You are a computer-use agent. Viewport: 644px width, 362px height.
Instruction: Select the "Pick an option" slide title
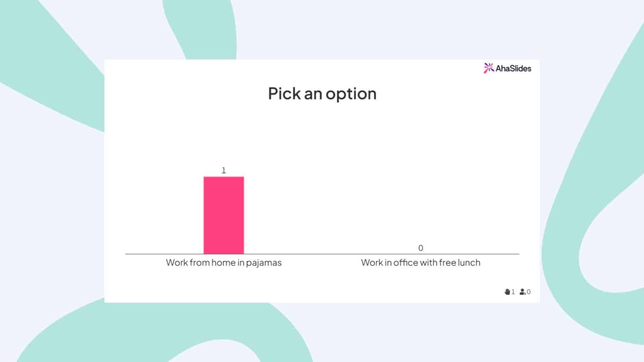322,94
